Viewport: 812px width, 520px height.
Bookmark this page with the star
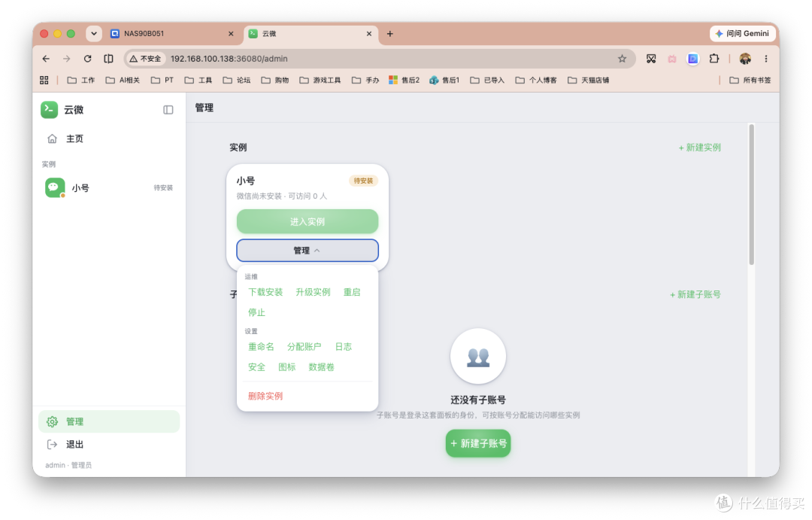(622, 59)
